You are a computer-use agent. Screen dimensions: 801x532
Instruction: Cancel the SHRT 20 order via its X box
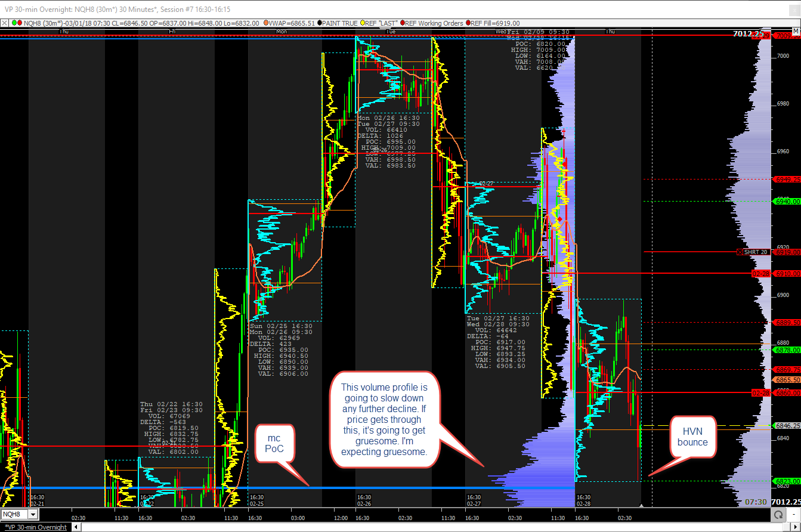click(740, 252)
